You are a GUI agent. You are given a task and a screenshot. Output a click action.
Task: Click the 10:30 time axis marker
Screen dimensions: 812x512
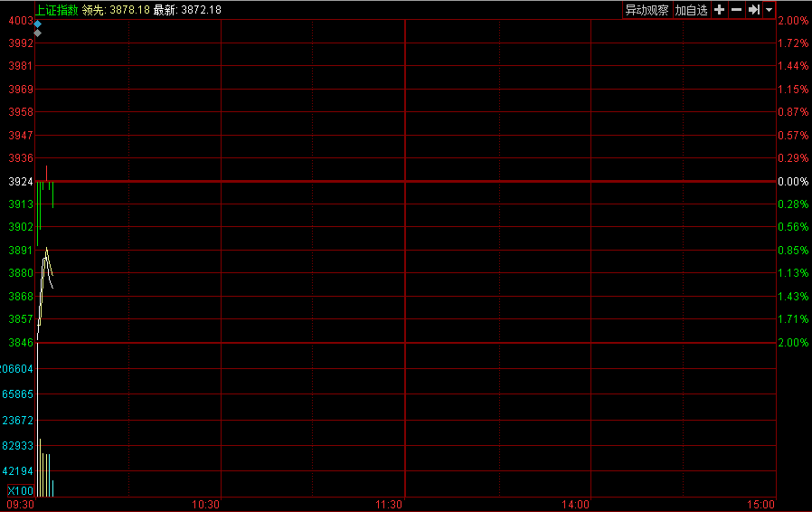207,504
